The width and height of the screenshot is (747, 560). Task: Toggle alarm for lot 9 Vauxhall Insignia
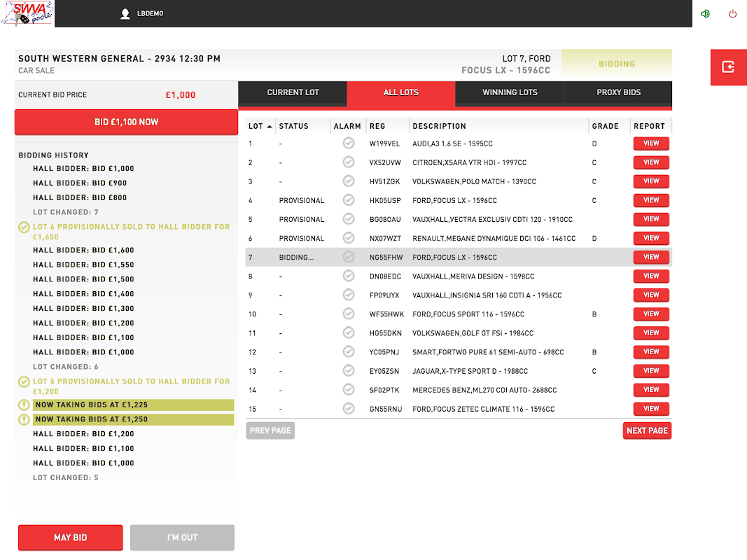click(349, 295)
